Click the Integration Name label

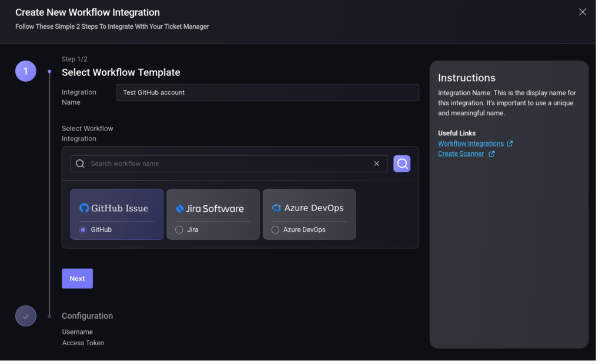coord(80,98)
